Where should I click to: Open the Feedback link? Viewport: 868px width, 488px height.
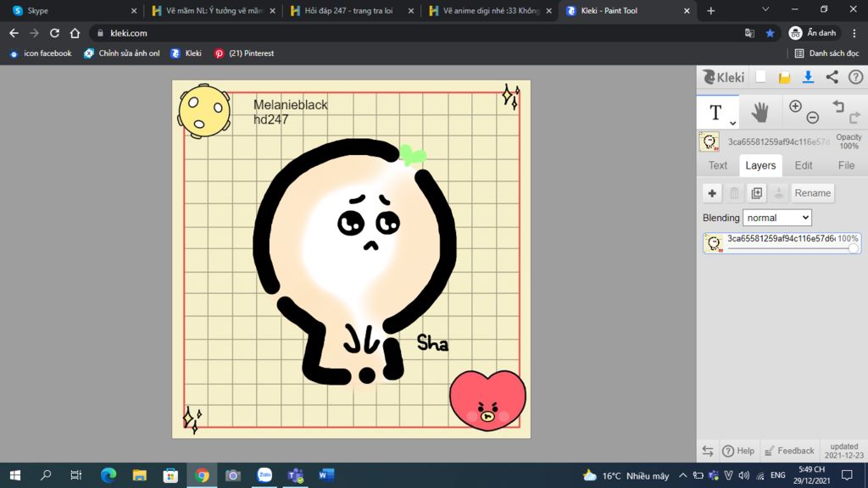click(789, 451)
